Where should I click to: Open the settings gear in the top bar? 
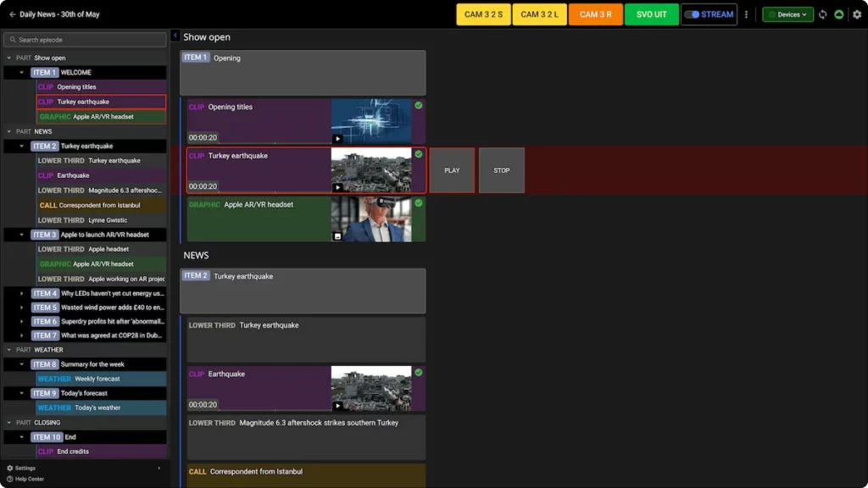(857, 14)
